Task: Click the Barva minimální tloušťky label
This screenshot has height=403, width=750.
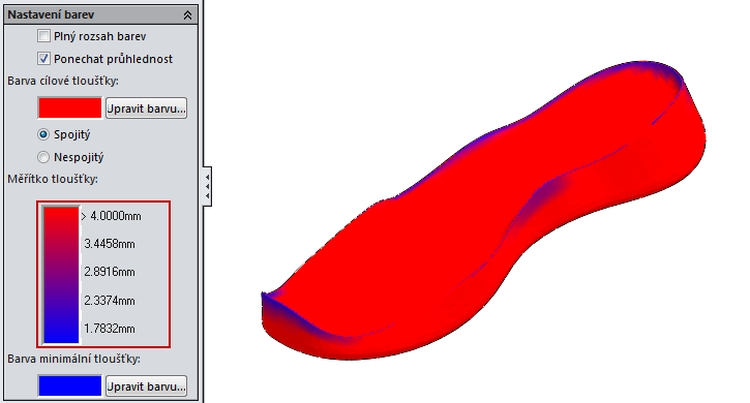Action: click(x=74, y=359)
